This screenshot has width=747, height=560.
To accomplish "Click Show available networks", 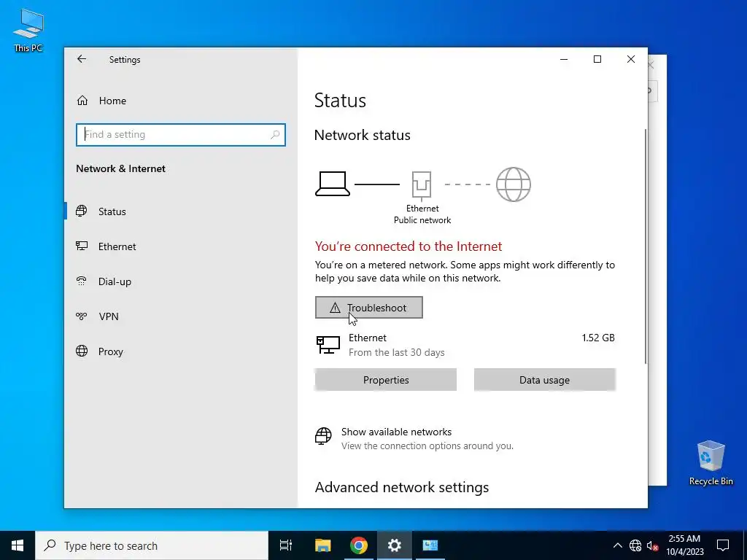I will click(x=396, y=432).
